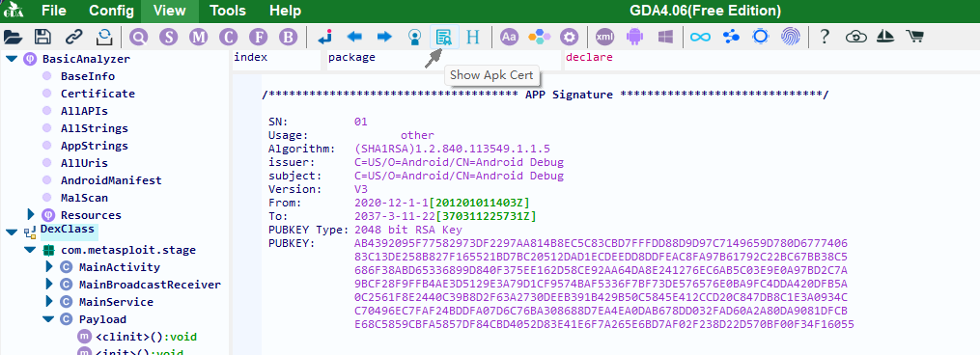The image size is (980, 355).
Task: Collapse the DexClass tree node
Action: click(x=11, y=232)
